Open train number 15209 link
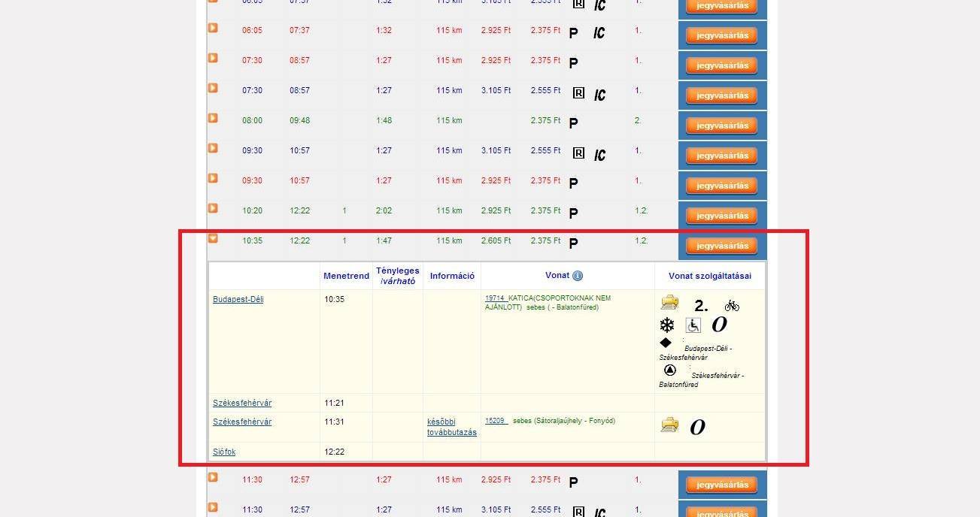The height and width of the screenshot is (517, 980). 495,421
